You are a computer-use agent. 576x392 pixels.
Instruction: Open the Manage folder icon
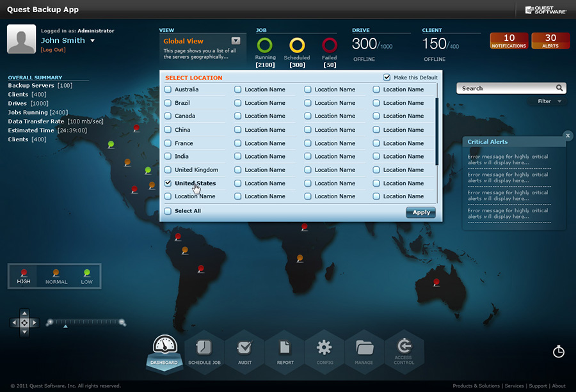[x=364, y=352]
